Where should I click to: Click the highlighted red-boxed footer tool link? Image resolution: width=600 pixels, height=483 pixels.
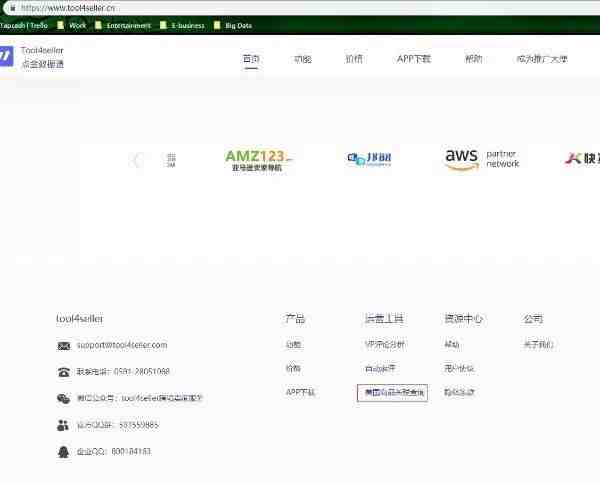point(391,393)
